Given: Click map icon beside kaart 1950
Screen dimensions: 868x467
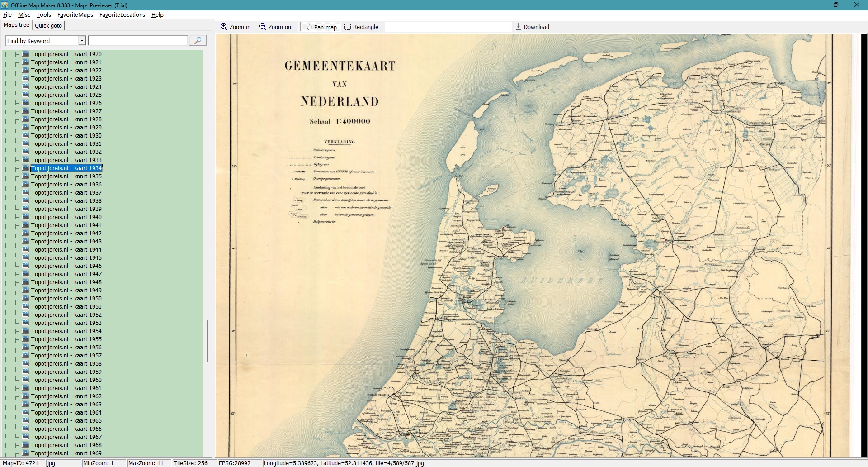Looking at the screenshot, I should [x=25, y=298].
